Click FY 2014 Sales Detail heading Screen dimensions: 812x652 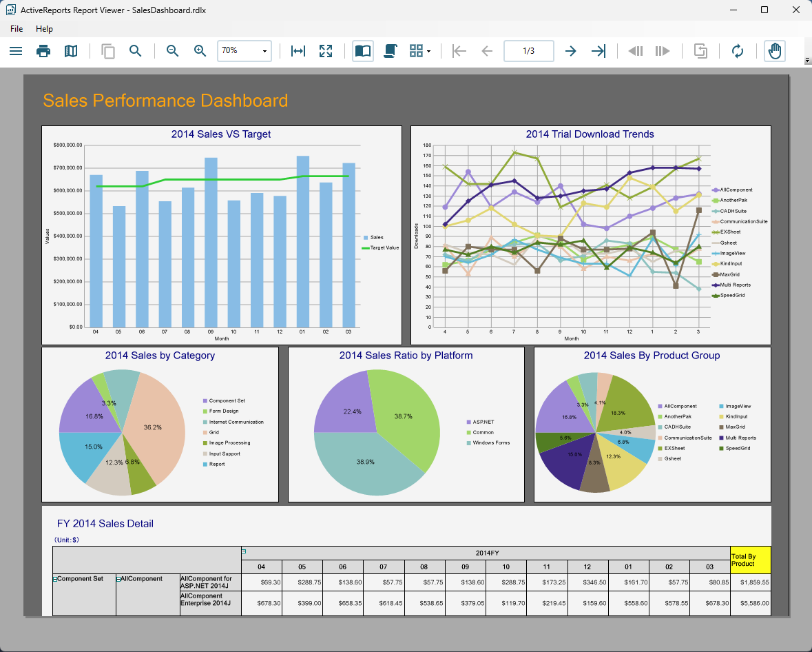pyautogui.click(x=105, y=524)
